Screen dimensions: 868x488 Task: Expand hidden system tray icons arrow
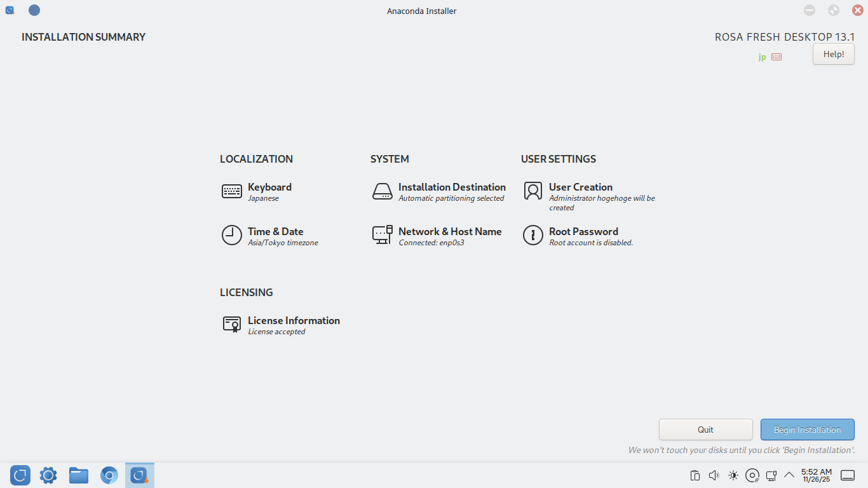pyautogui.click(x=789, y=475)
